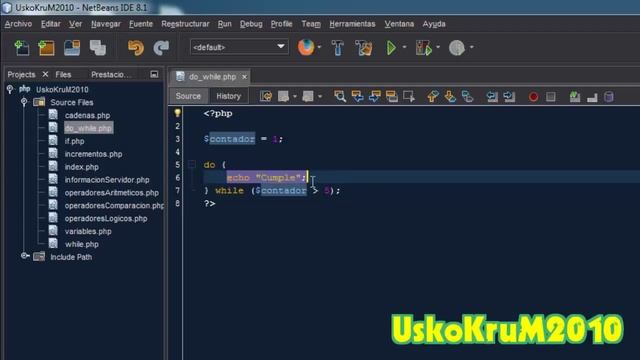
Task: Click the New Project icon
Action: (46, 48)
